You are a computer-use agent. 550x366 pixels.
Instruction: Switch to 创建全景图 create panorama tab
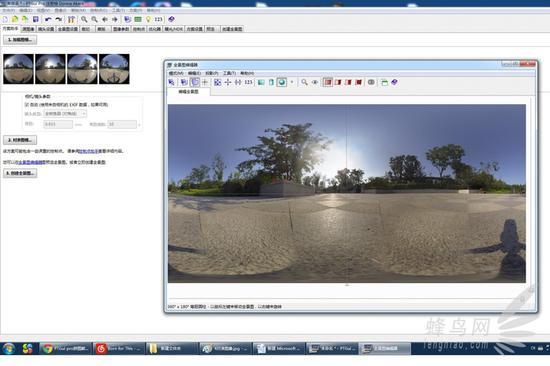(232, 29)
